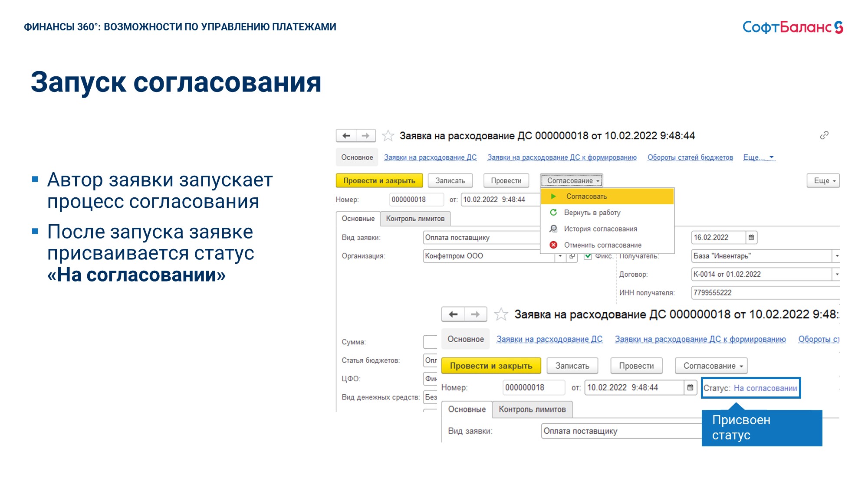Viewport: 868px width, 488px height.
Task: Click the upper Записать button
Action: 450,180
